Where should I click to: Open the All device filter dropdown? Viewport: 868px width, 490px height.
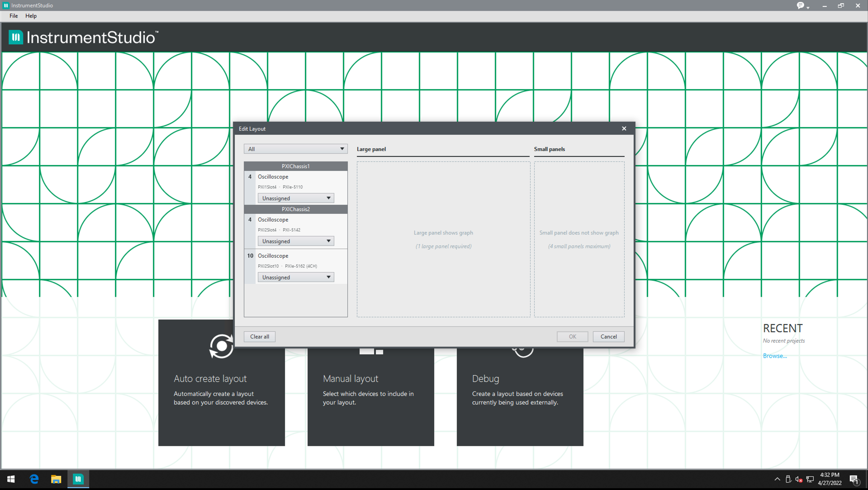296,149
